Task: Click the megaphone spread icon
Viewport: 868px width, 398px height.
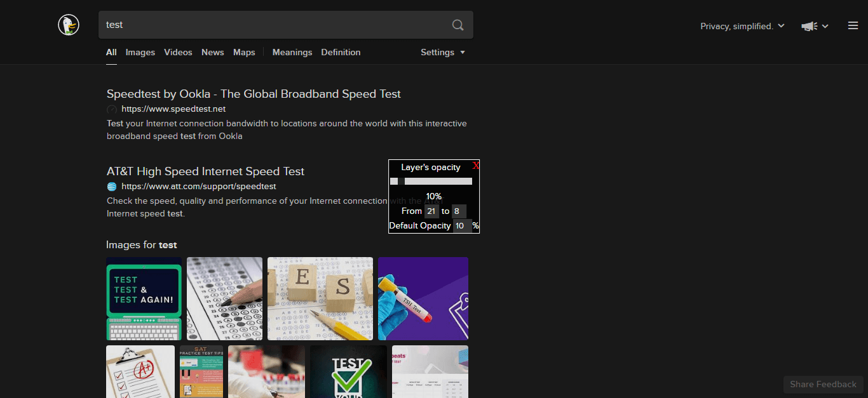Action: coord(809,26)
